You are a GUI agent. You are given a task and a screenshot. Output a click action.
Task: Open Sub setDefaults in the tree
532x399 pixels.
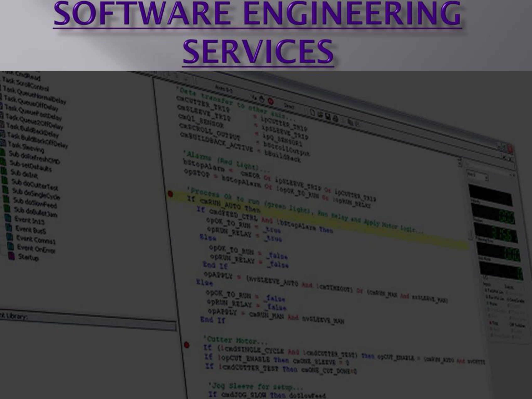31,166
